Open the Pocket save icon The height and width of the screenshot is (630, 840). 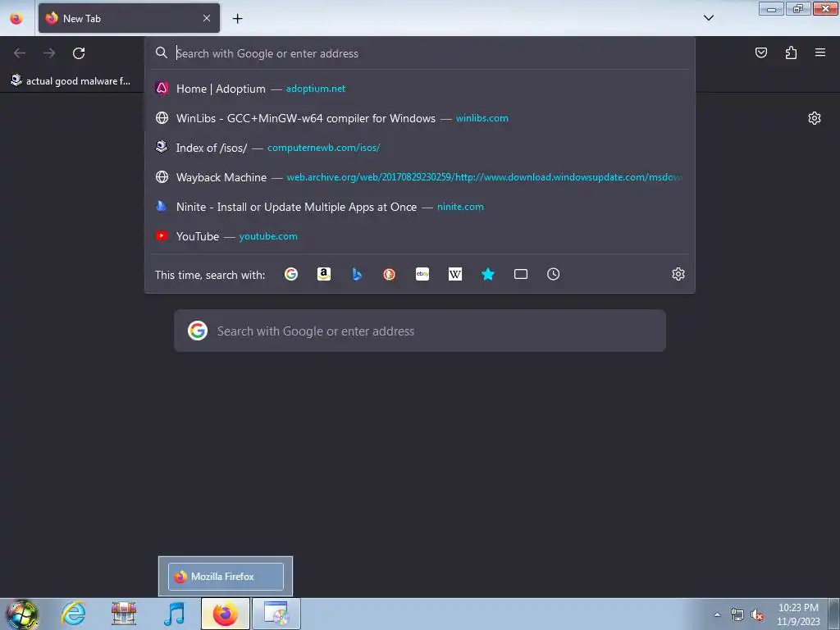(x=761, y=52)
